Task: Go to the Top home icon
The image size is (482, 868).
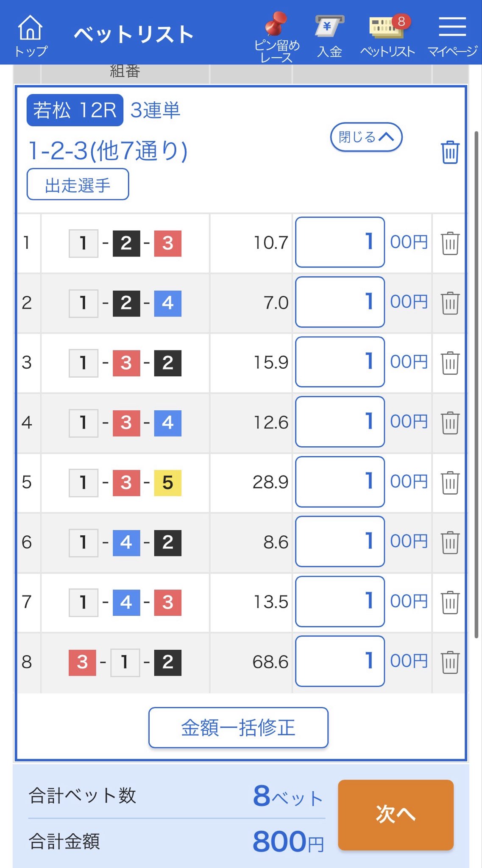Action: [x=31, y=35]
